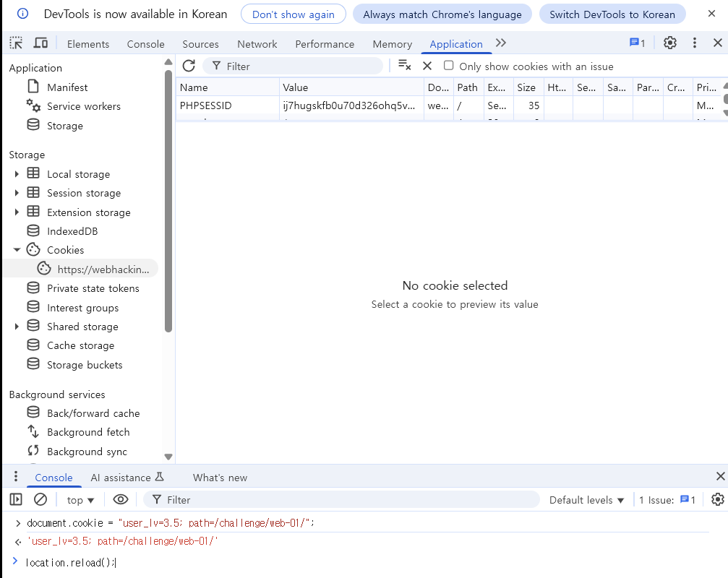Screen dimensions: 728x578
Task: Toggle the console sidebar icon
Action: [x=16, y=499]
